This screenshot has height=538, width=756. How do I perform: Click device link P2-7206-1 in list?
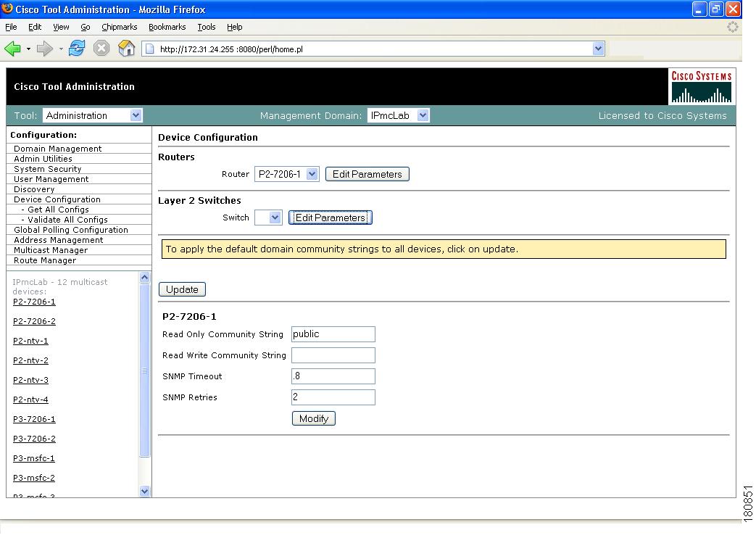point(34,302)
